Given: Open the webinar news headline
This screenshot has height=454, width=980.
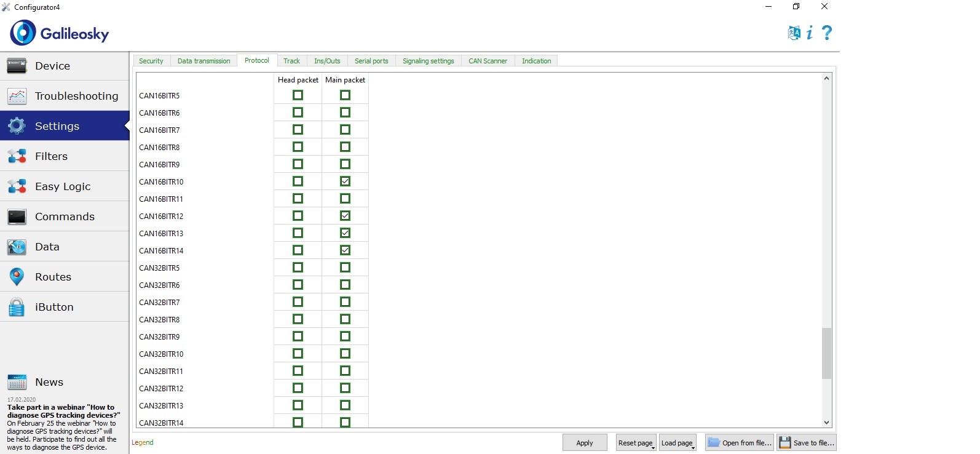Looking at the screenshot, I should 63,411.
